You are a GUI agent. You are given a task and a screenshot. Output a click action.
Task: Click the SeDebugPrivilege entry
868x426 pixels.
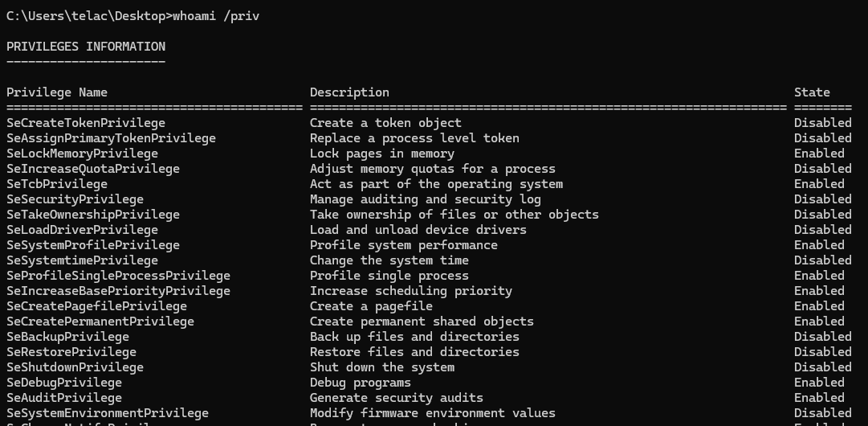tap(64, 383)
